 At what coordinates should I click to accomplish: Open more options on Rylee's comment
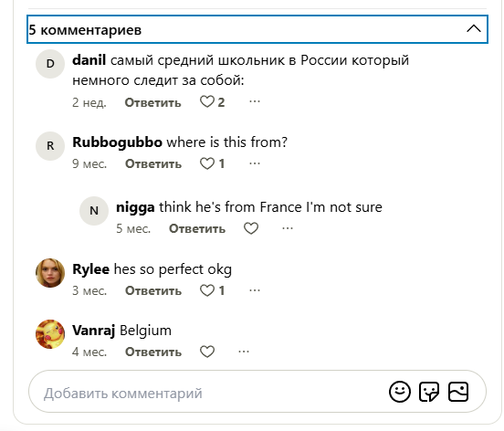click(255, 290)
